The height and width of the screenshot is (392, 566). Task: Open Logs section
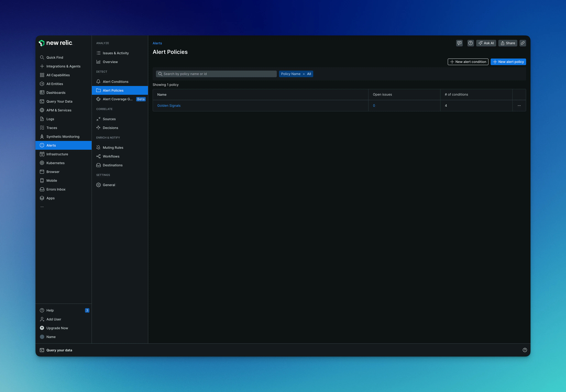click(x=63, y=119)
